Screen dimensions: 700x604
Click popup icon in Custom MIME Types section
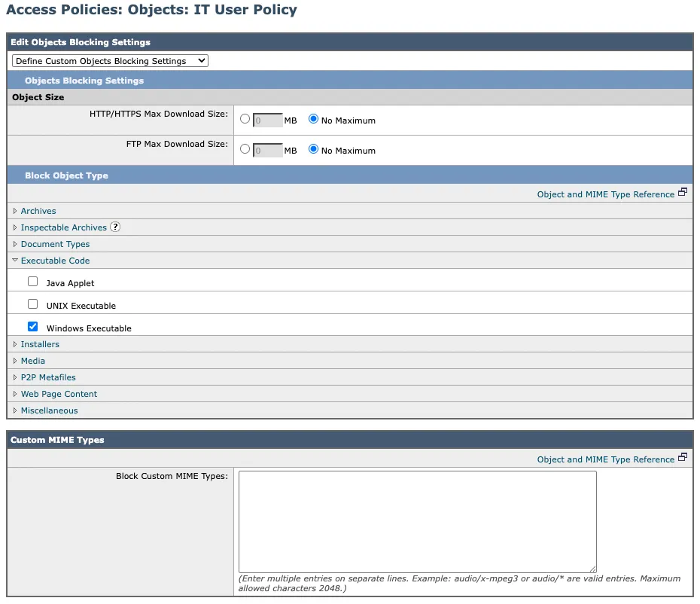(x=683, y=458)
